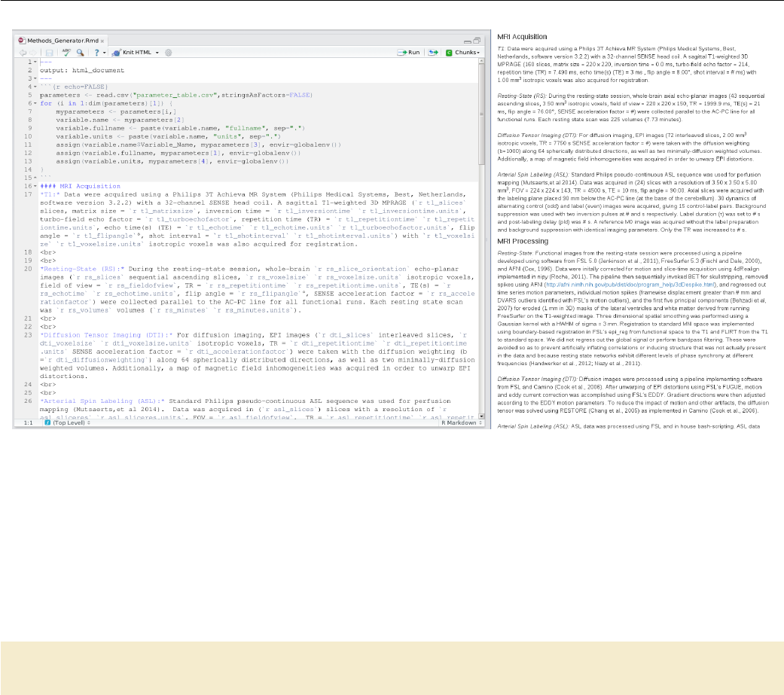Viewport: 784px width, 695px height.
Task: Click the 'MRI Processing' heading in preview
Action: click(523, 241)
